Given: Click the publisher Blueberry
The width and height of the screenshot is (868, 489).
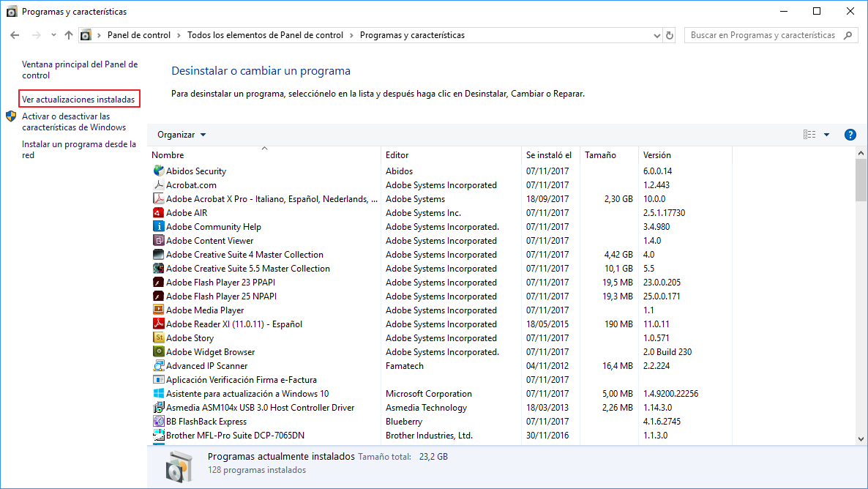Looking at the screenshot, I should click(x=404, y=422).
